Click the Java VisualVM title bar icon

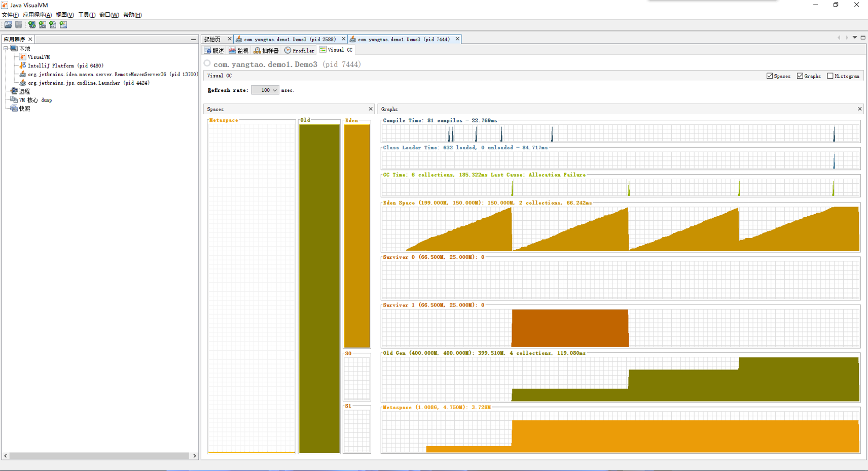coord(5,5)
